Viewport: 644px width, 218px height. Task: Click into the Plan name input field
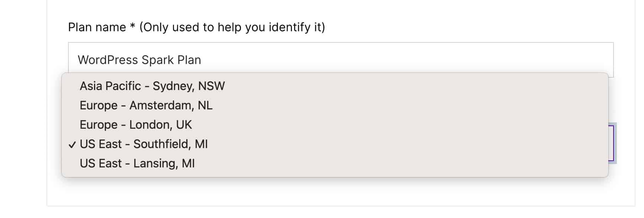click(372, 60)
